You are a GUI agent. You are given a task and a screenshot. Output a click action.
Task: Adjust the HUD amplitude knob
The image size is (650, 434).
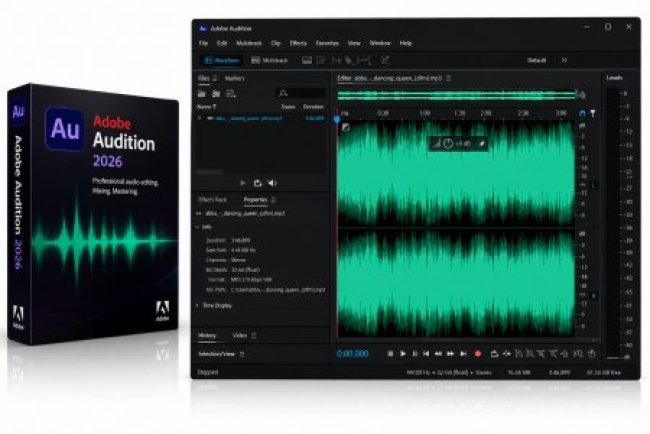click(448, 143)
